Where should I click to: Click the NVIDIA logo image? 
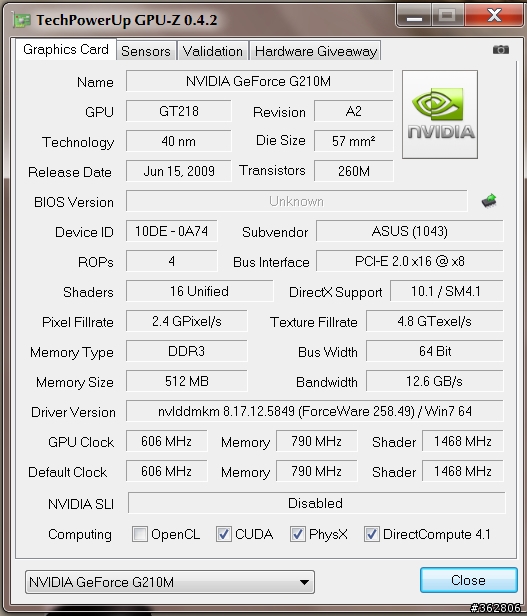pos(440,114)
